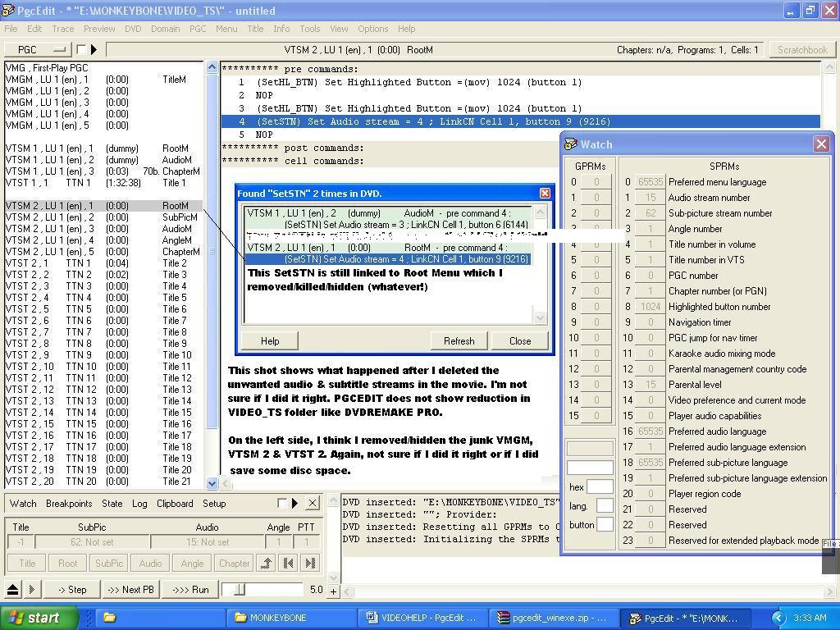
Task: Click the lang. input field in Watch window
Action: 605,505
